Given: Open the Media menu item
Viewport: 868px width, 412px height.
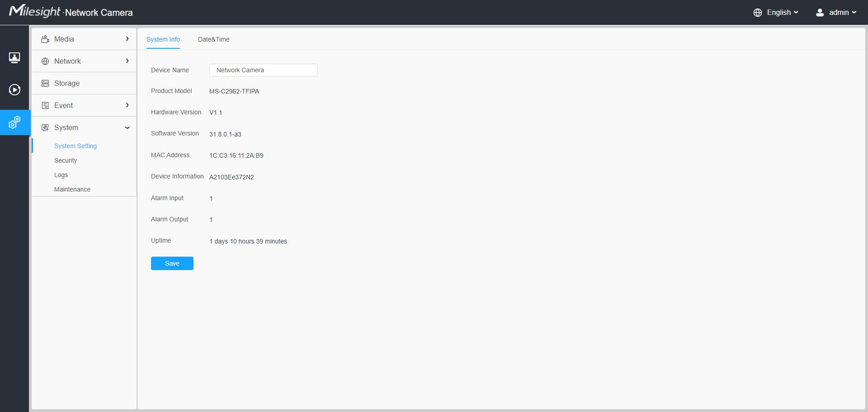Looking at the screenshot, I should pos(84,39).
